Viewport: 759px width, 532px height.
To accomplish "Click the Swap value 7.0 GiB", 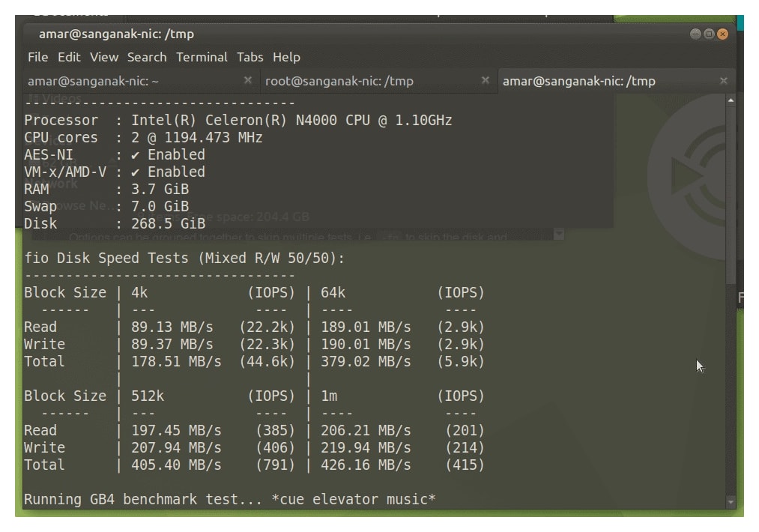I will [x=160, y=206].
